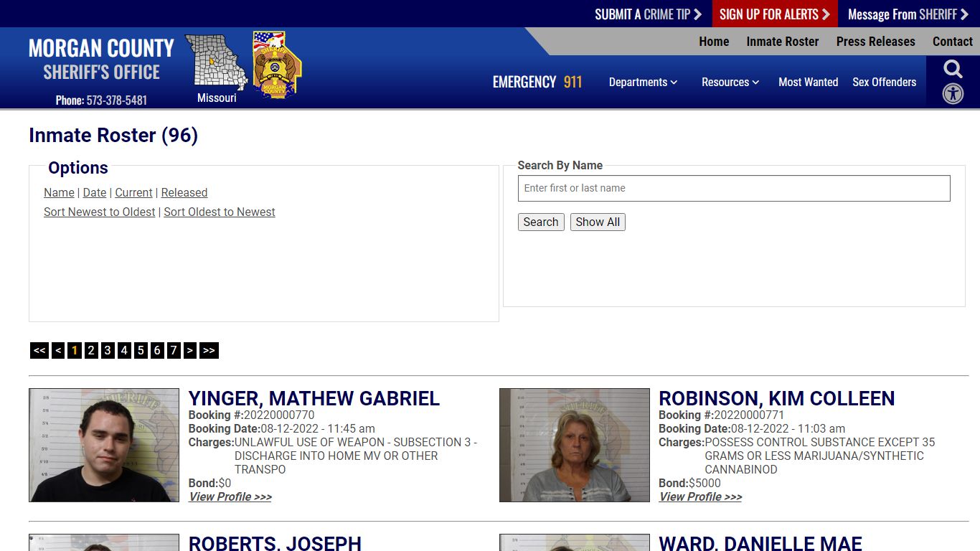
Task: Open Yinger, Mathew Gabriel mugshot
Action: point(104,446)
